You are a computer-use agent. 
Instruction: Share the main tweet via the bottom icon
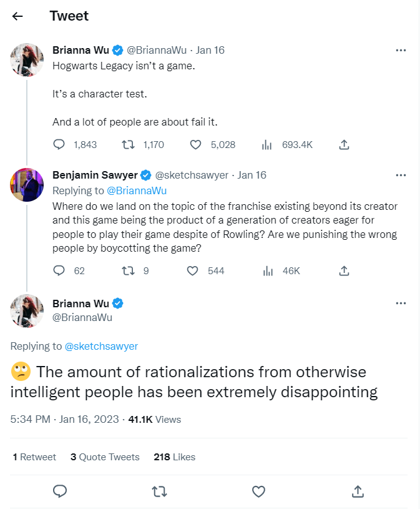[358, 492]
